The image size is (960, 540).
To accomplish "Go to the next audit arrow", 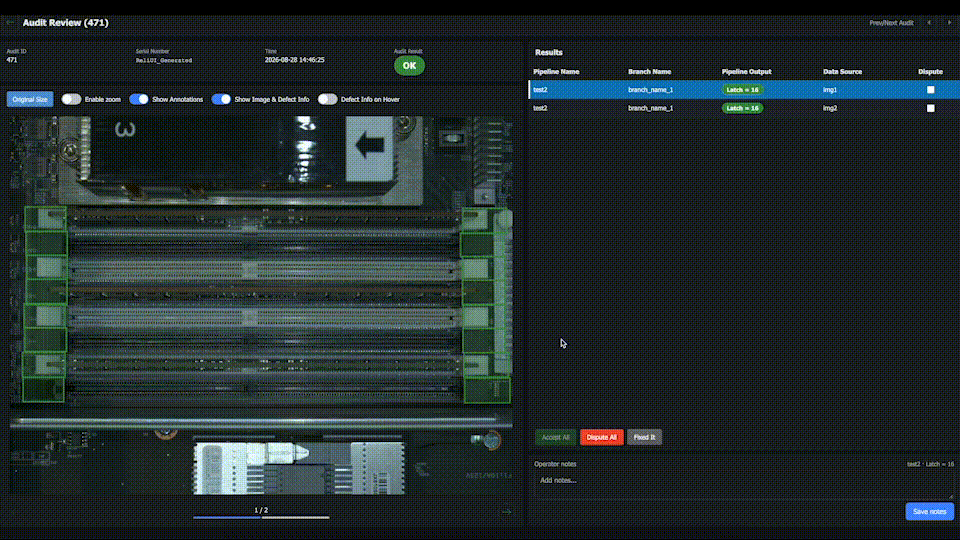I will click(x=950, y=23).
